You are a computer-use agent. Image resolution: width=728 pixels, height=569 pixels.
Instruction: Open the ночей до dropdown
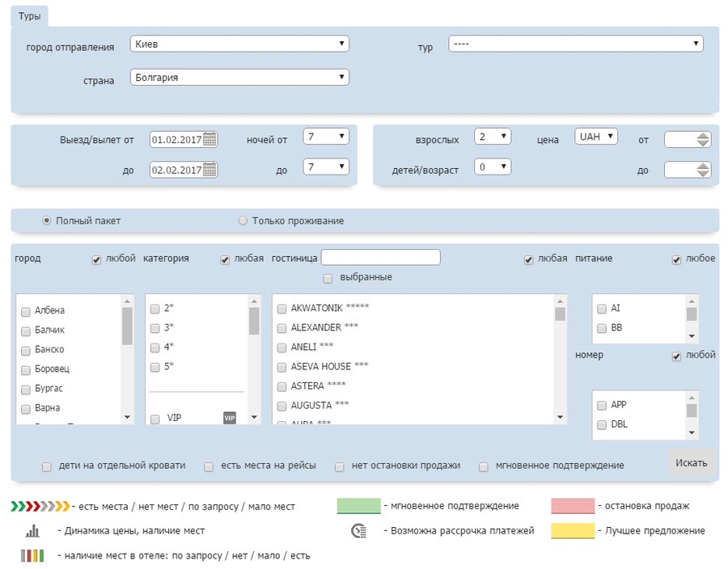tap(326, 166)
